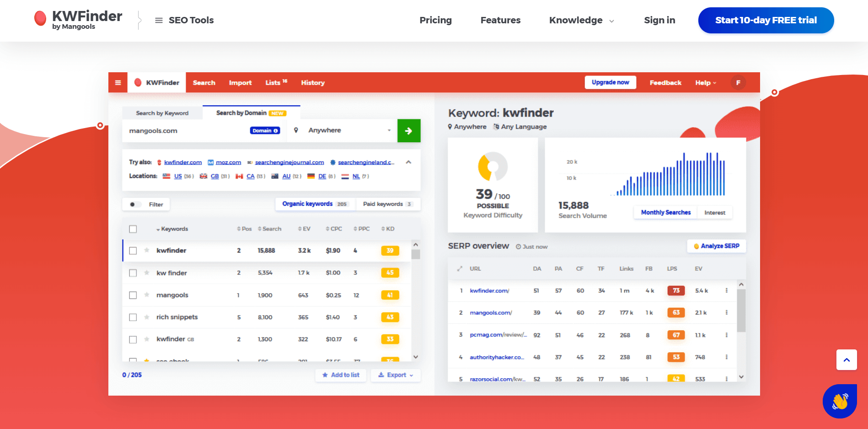
Task: Open the searchenginejournal.com link
Action: tap(289, 162)
